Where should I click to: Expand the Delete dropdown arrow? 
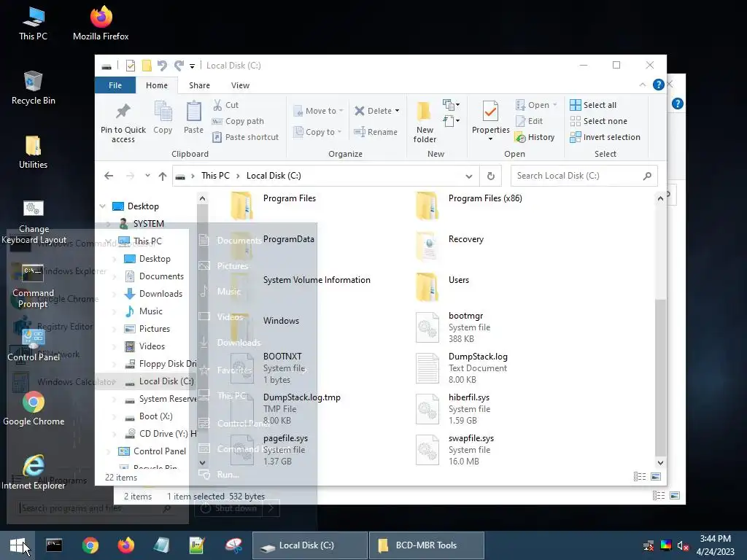398,111
